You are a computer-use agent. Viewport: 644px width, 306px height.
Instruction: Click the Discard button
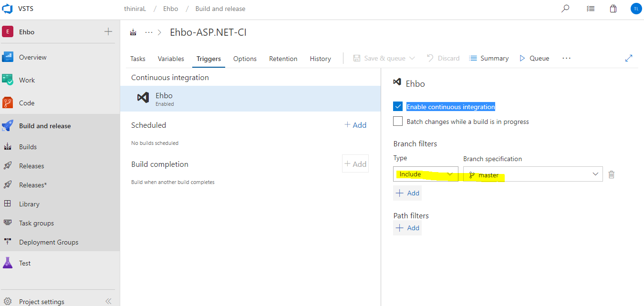pos(443,58)
